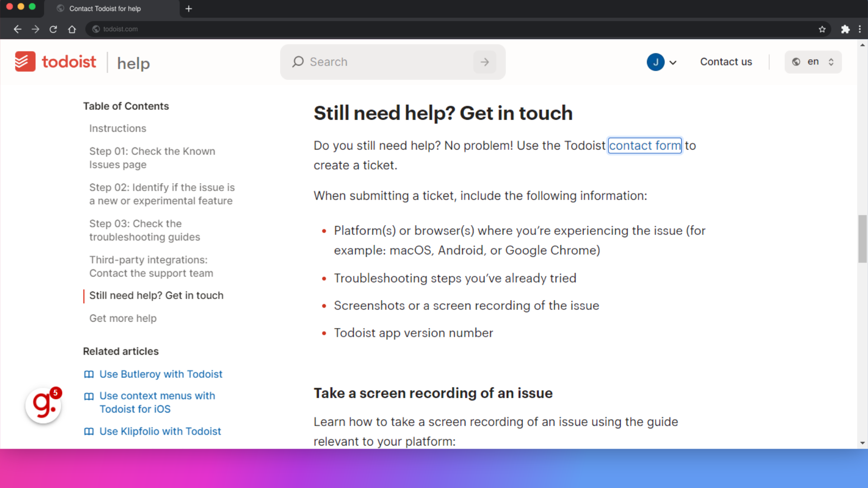Click the search submit arrow icon

point(485,61)
